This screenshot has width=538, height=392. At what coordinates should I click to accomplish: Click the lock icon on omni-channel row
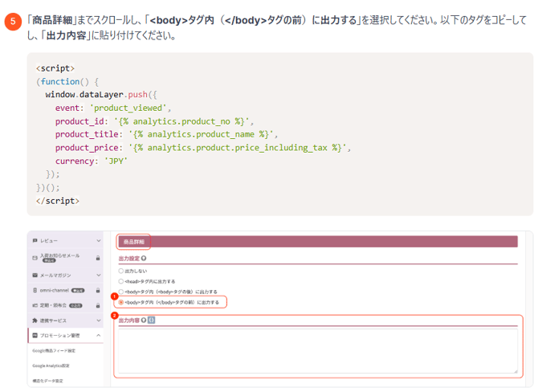pos(98,289)
